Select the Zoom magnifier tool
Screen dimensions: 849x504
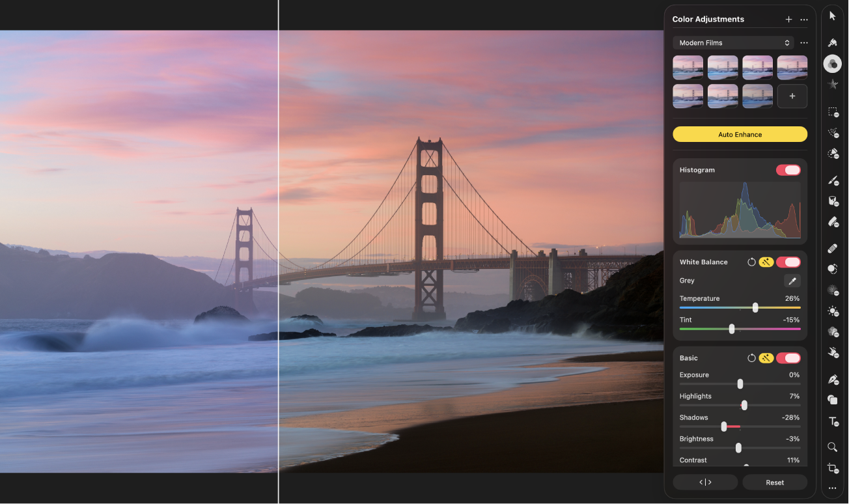[x=833, y=447]
